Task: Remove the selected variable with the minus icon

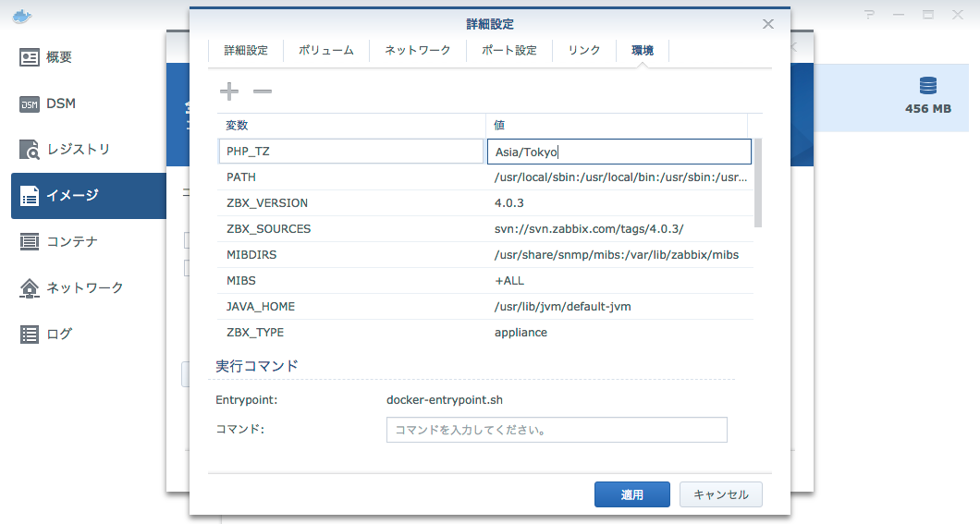Action: [263, 91]
